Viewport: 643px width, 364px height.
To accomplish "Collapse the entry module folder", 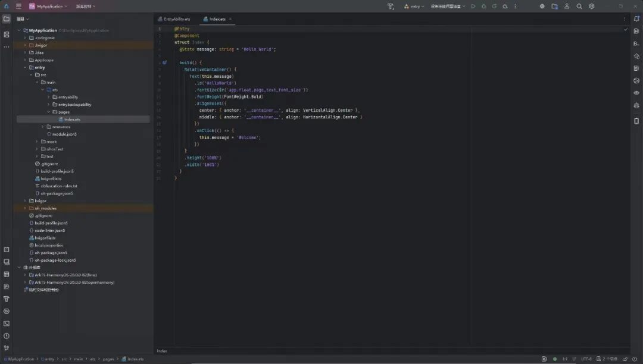I will [25, 68].
